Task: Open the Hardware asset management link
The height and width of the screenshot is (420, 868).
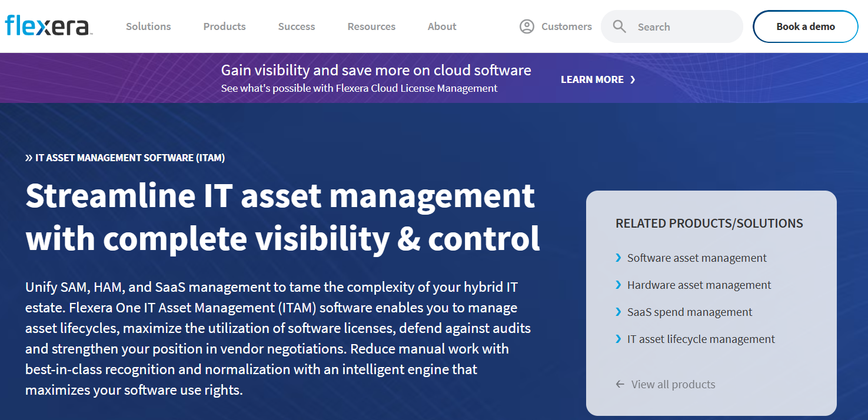Action: tap(699, 285)
